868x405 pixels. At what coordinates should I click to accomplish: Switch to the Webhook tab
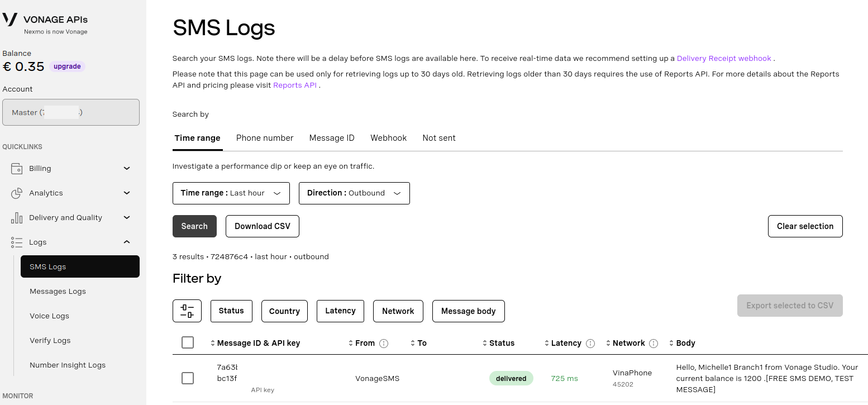[x=389, y=138]
